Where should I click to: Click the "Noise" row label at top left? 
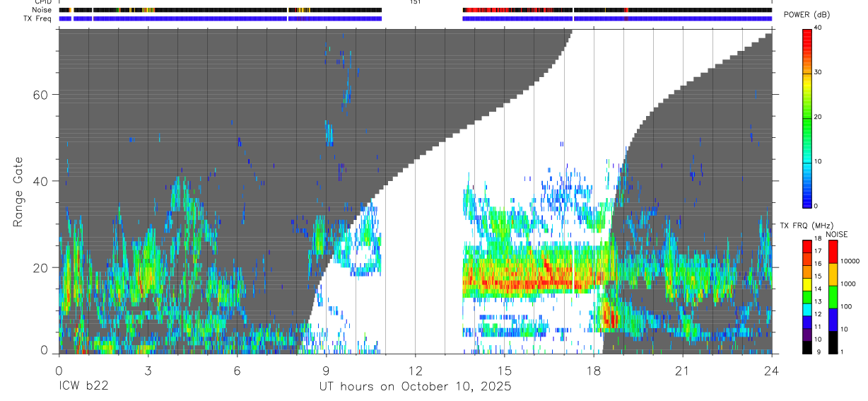coord(42,10)
